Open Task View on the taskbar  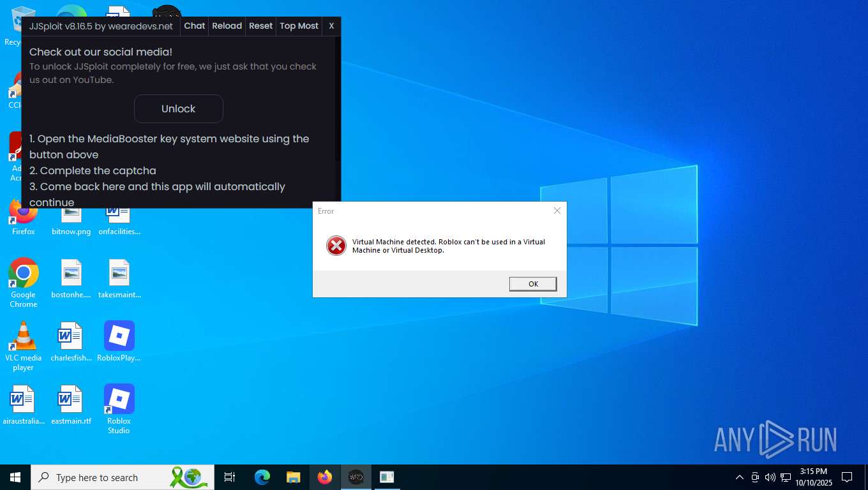point(230,477)
